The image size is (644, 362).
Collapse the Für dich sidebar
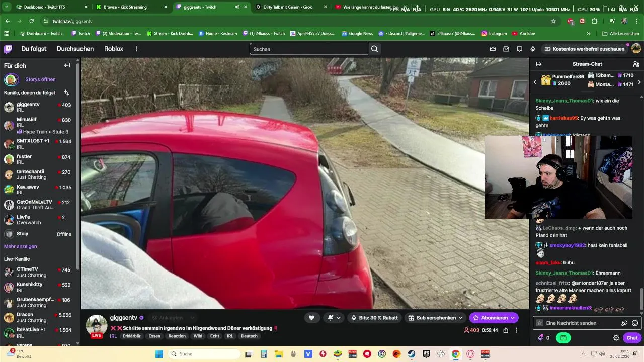tap(67, 65)
